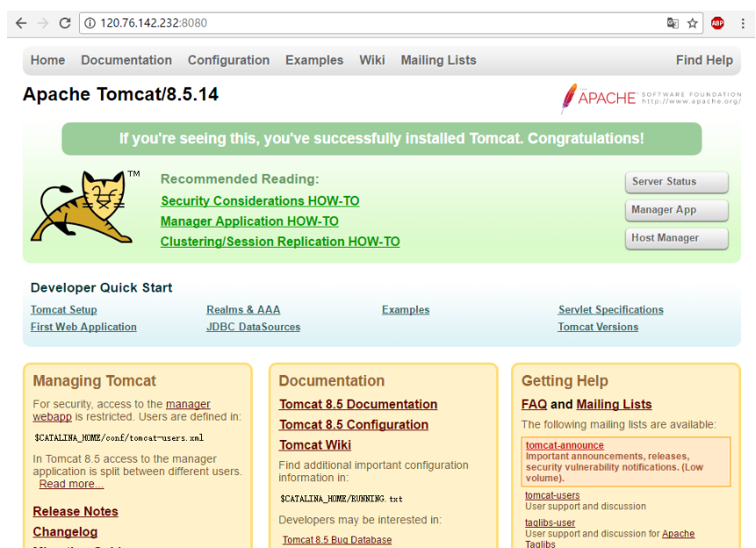756x548 pixels.
Task: Open the Tomcat Setup link
Action: coord(63,310)
